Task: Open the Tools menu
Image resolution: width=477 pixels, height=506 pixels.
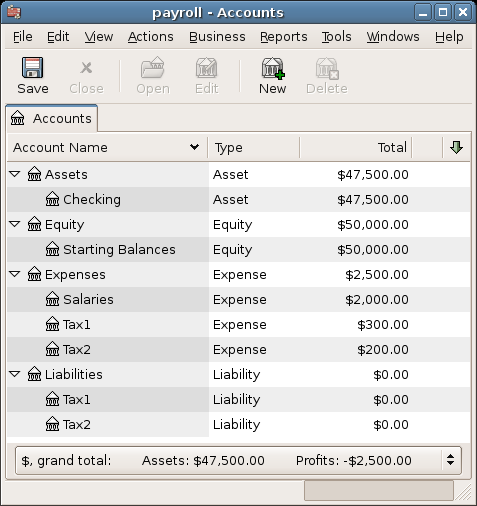Action: 336,37
